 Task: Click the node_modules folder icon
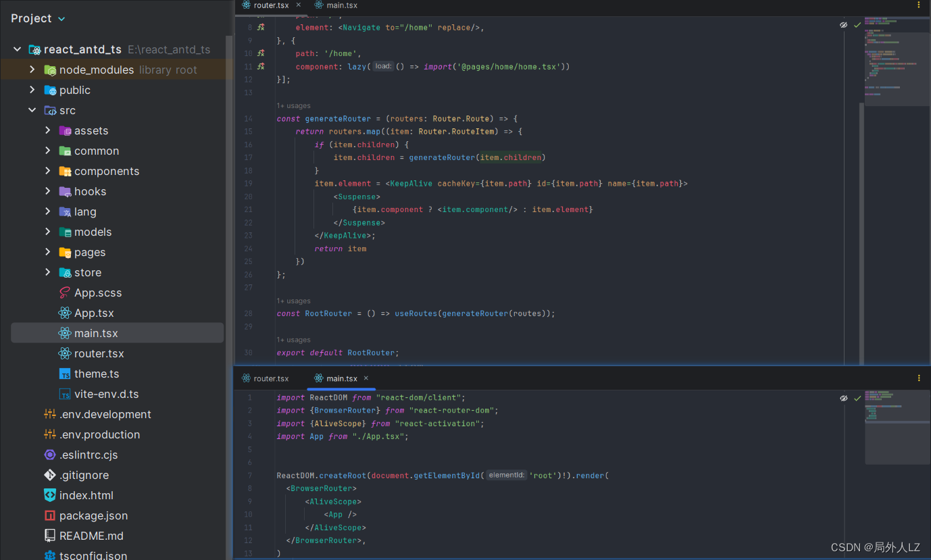tap(50, 70)
